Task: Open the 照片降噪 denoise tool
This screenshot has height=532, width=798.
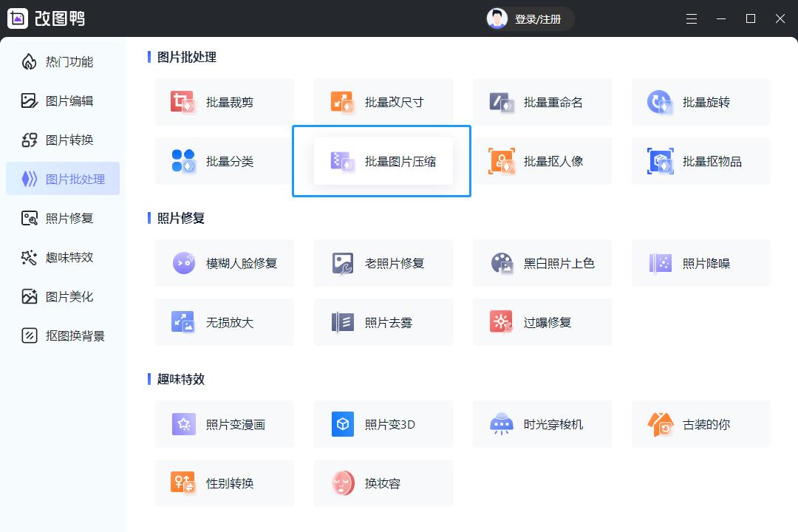Action: [700, 263]
